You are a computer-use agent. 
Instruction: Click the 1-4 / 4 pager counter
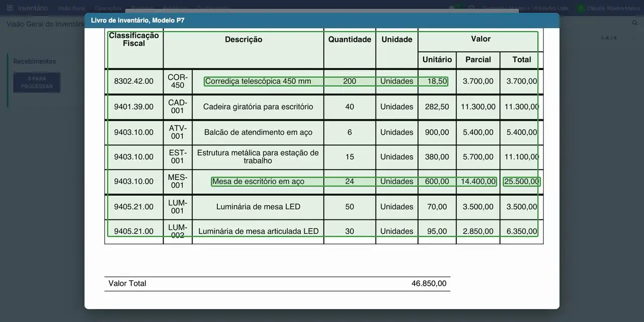click(608, 38)
